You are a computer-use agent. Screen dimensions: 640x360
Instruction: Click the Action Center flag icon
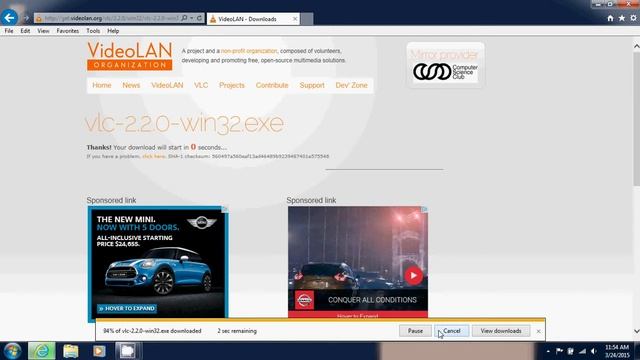click(x=560, y=351)
